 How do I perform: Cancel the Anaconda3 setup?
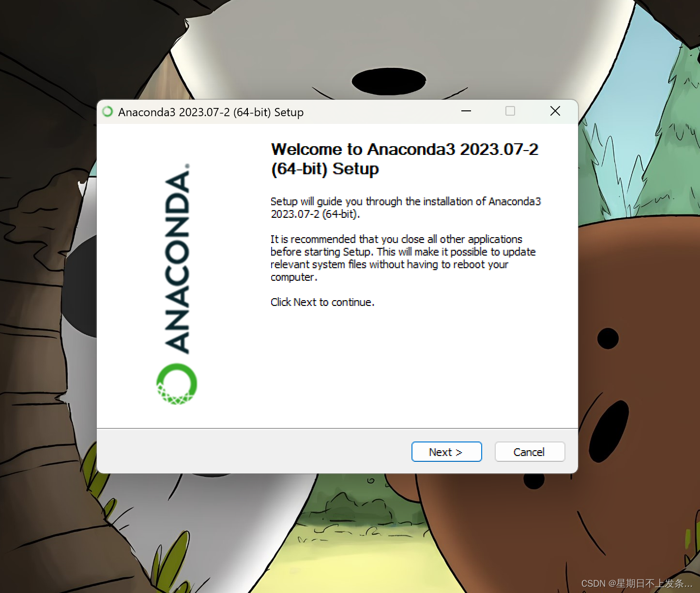530,452
